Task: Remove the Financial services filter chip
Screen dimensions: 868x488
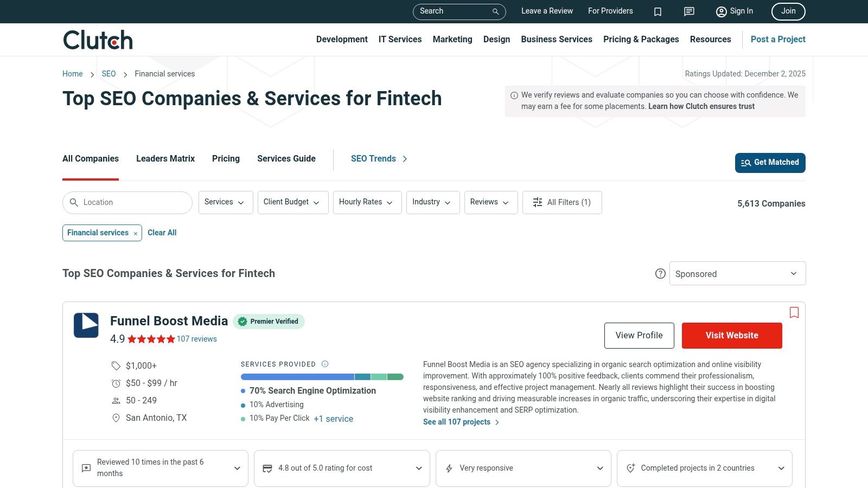Action: [x=135, y=233]
